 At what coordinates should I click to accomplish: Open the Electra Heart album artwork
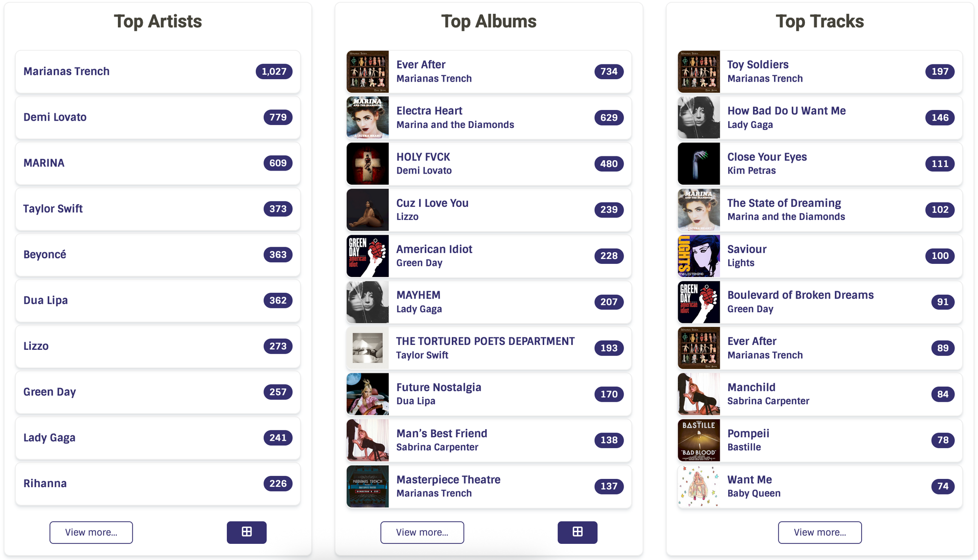[368, 118]
